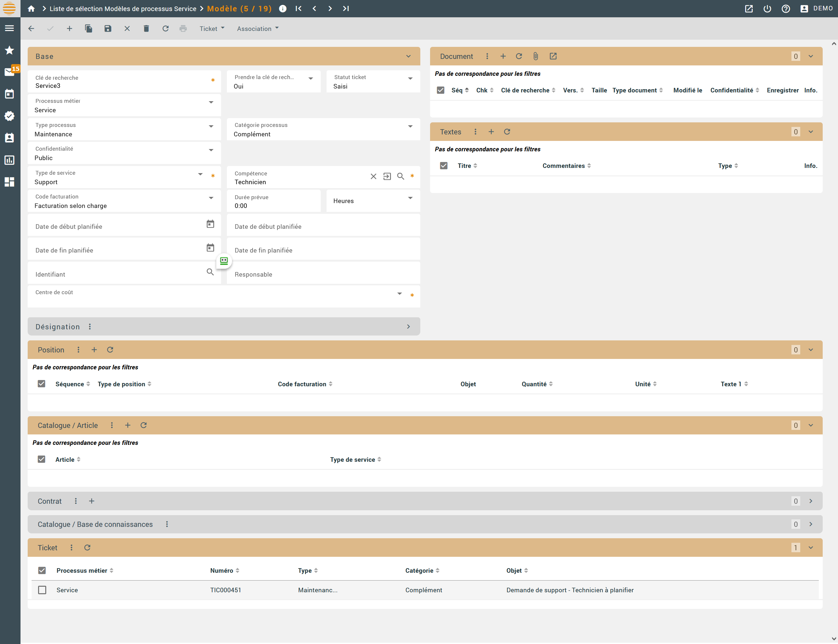Open the Ticket toolbar menu
The image size is (838, 644).
point(212,29)
